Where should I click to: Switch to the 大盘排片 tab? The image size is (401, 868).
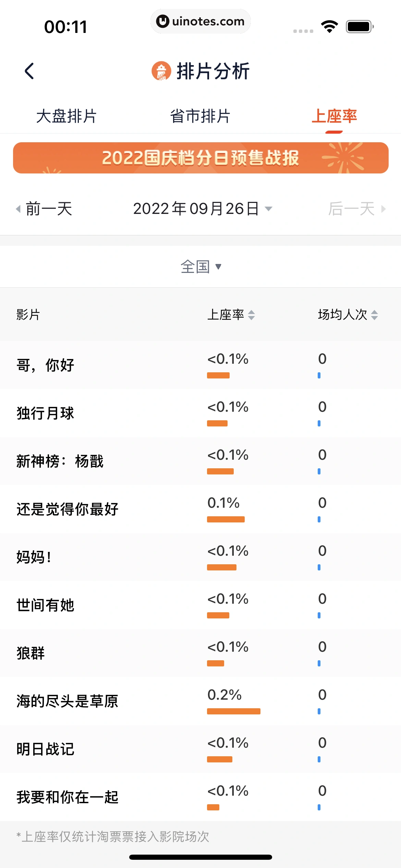coord(66,116)
